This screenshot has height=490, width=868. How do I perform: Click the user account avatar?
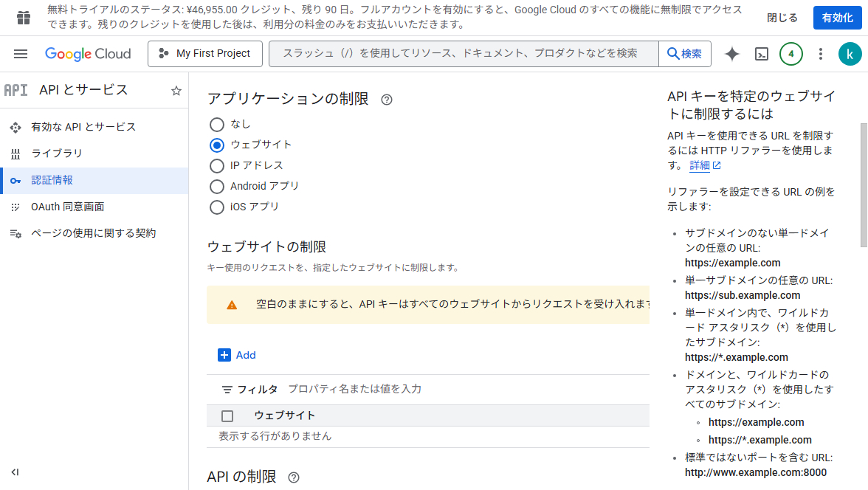[850, 54]
